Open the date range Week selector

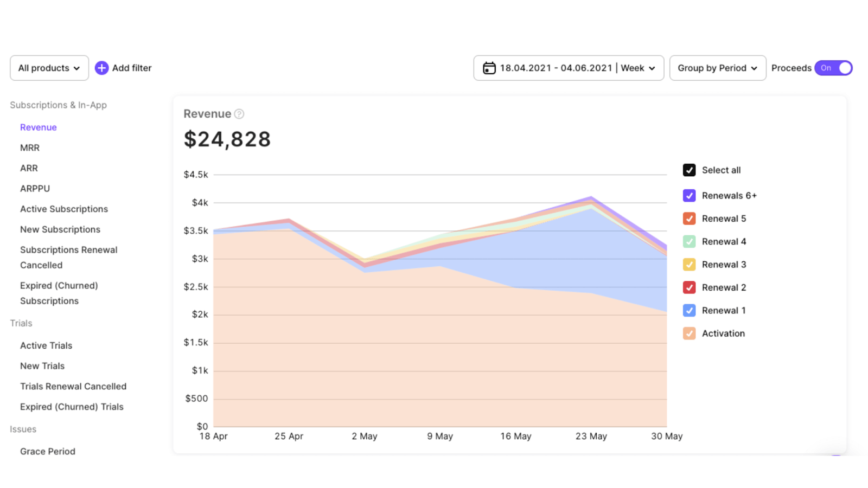[x=638, y=68]
